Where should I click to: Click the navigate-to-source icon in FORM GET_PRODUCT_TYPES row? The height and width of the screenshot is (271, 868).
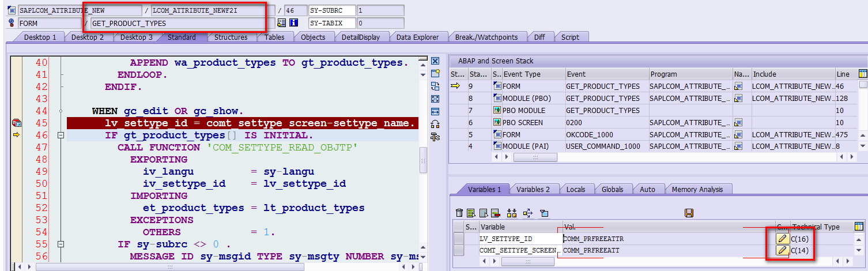click(x=738, y=86)
